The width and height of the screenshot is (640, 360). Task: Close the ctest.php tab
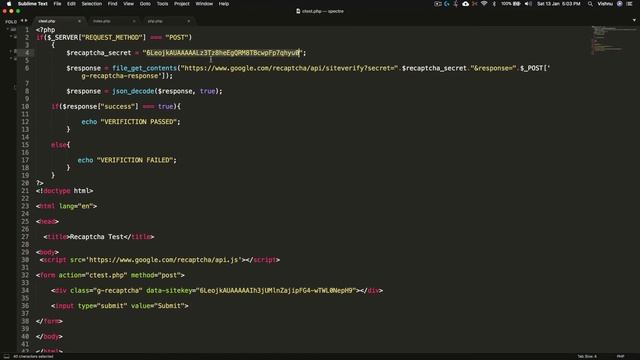80,21
